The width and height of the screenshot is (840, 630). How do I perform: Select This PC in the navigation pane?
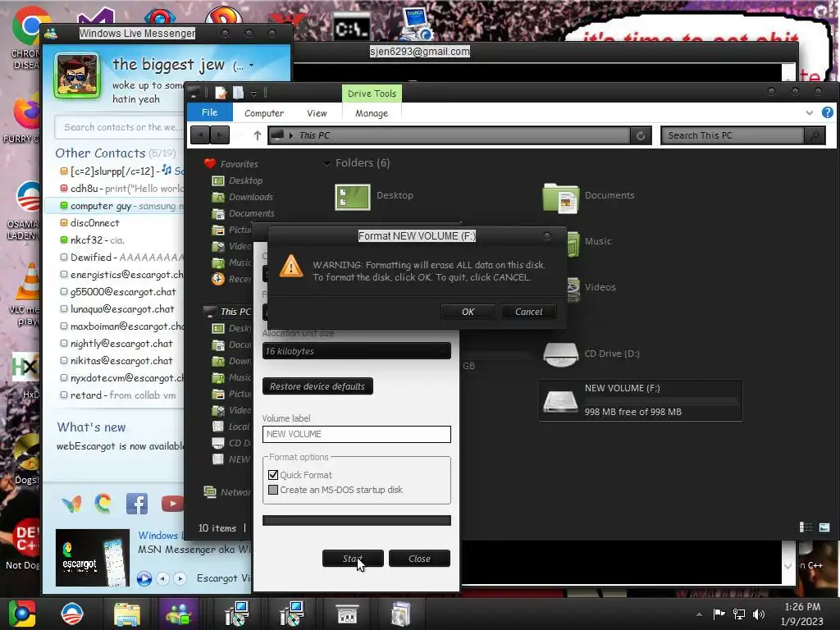[x=235, y=312]
